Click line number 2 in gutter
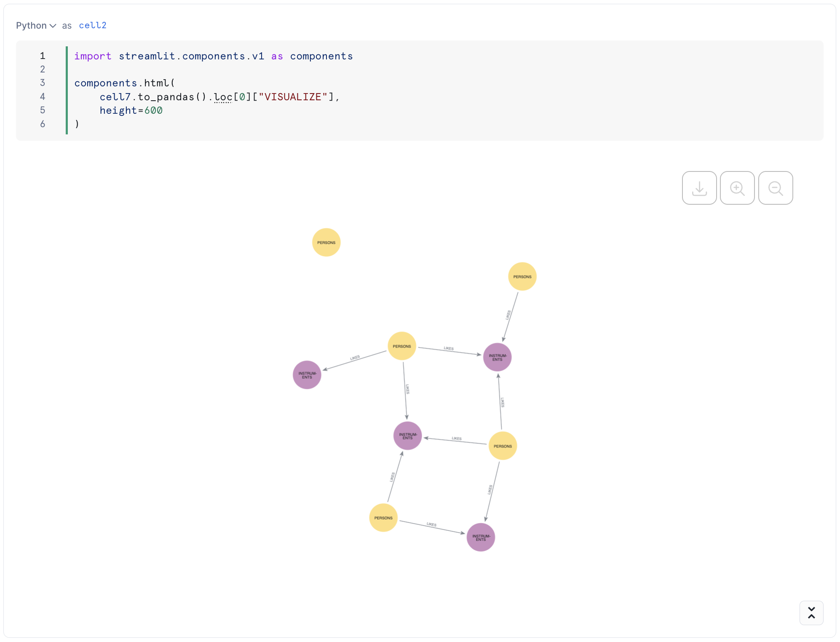The image size is (840, 642). [43, 69]
